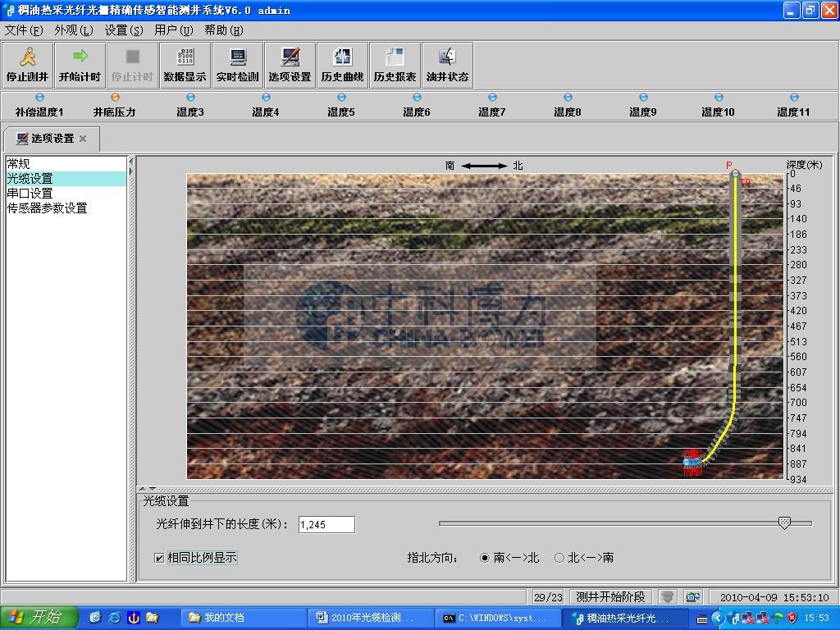
Task: Select the 温度7 sensor indicator
Action: (x=492, y=106)
